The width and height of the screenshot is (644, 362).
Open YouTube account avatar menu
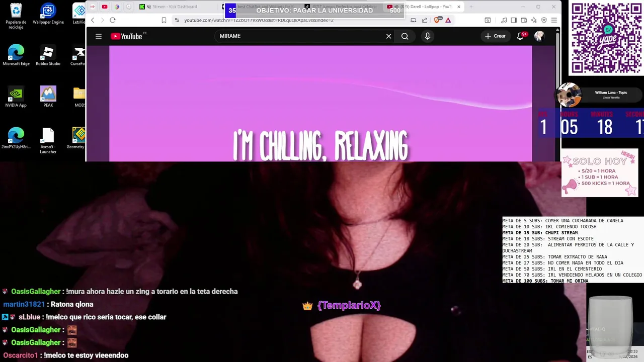(539, 36)
